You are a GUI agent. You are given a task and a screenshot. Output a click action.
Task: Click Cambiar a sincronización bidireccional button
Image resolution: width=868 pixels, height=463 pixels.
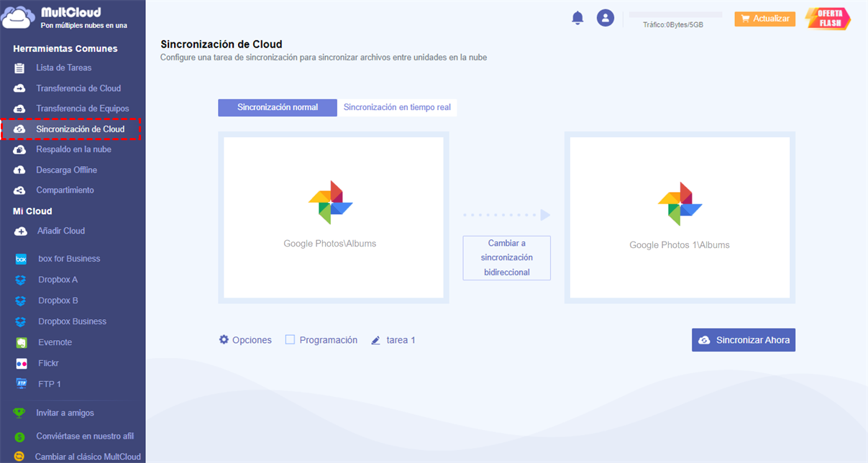pos(506,258)
